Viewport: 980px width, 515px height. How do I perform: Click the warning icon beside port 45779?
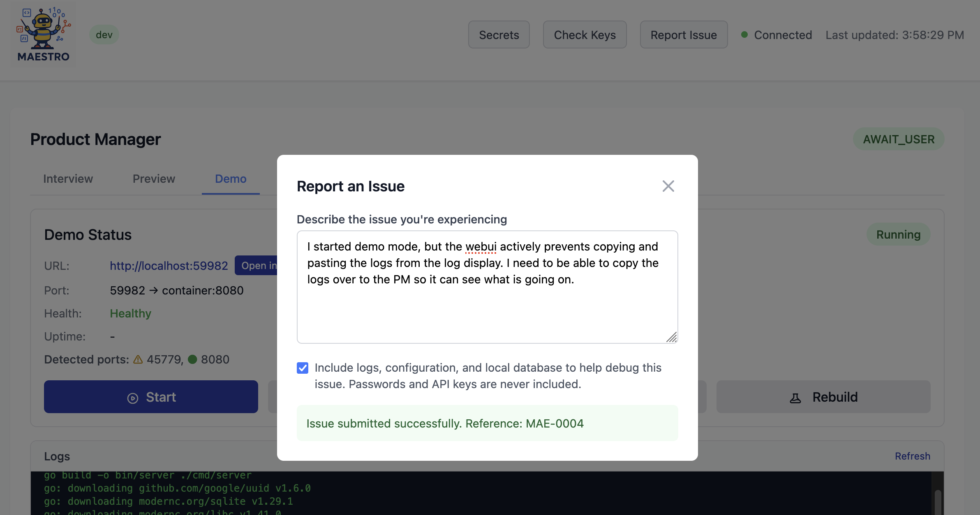pos(138,359)
